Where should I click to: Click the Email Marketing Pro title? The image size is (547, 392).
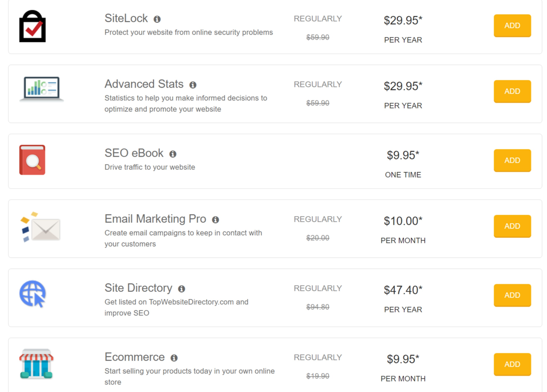(x=155, y=219)
